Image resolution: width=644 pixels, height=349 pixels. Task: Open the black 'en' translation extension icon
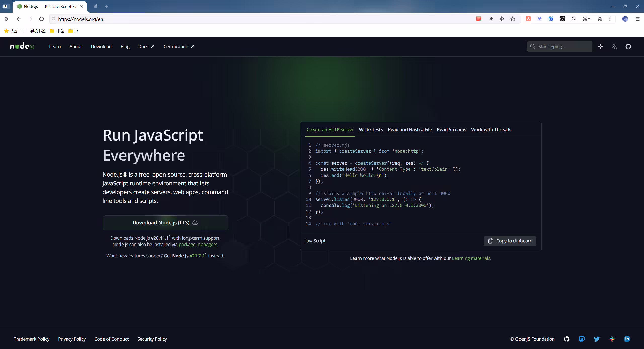tap(562, 19)
